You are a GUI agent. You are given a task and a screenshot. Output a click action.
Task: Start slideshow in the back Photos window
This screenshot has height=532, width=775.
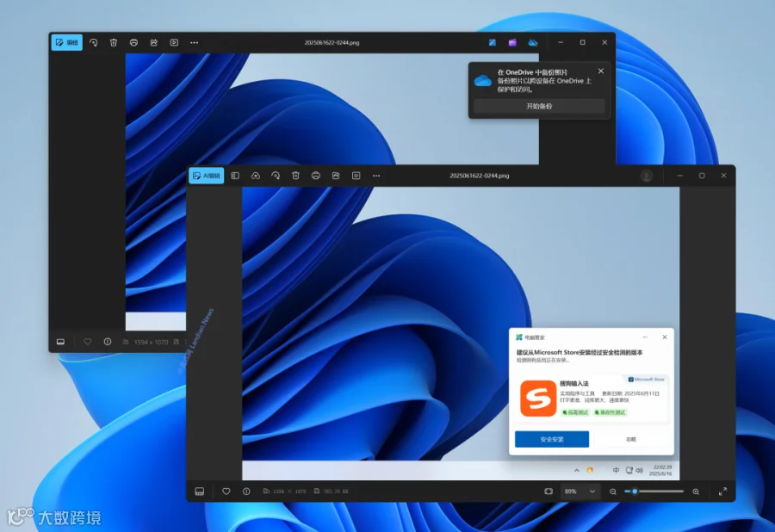pyautogui.click(x=174, y=42)
